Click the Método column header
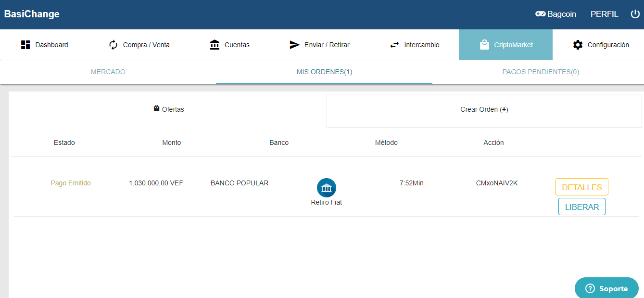 point(386,143)
